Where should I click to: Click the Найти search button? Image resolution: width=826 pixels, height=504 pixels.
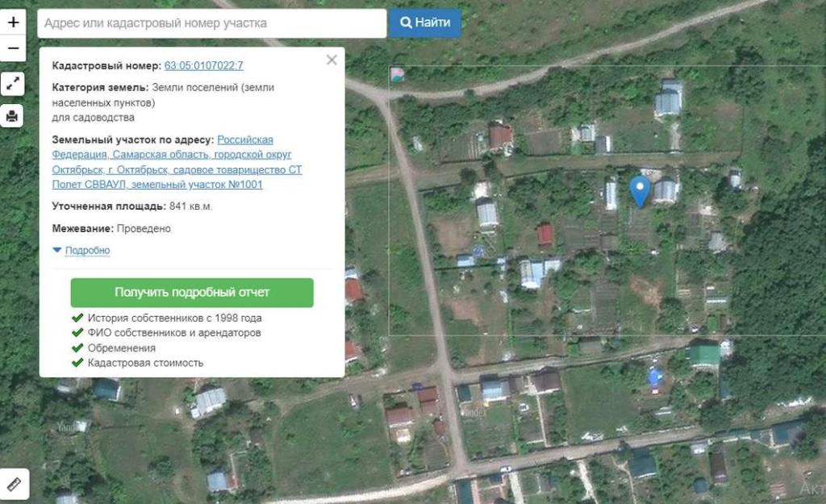point(425,23)
